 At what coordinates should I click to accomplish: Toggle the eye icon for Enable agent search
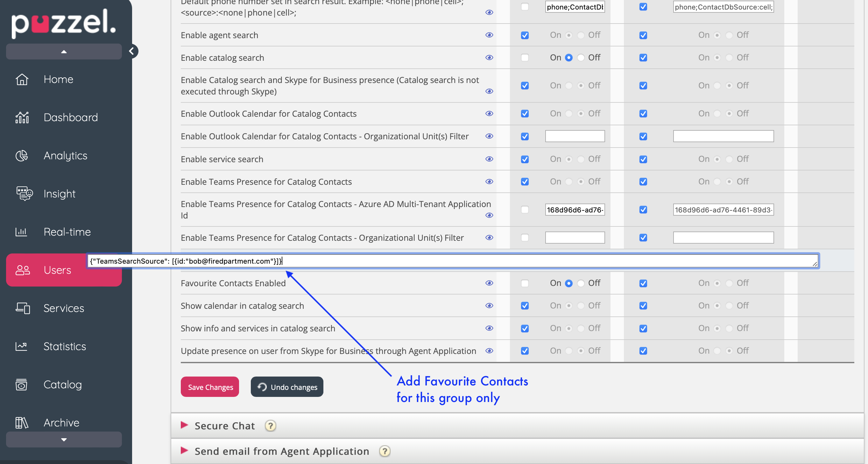tap(489, 35)
